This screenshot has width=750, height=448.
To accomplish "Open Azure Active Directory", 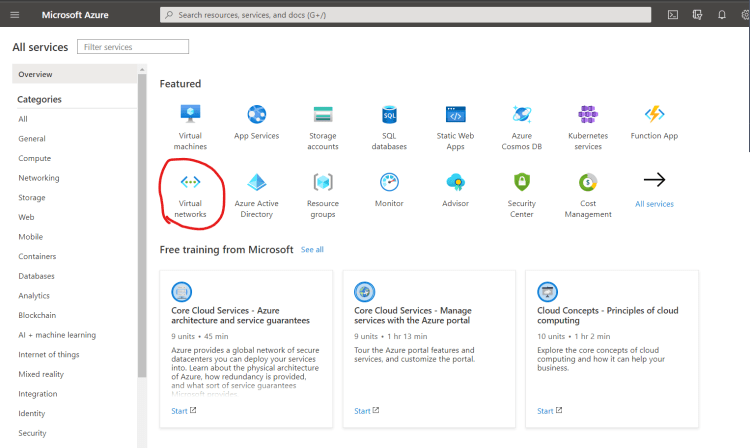I will pyautogui.click(x=256, y=195).
